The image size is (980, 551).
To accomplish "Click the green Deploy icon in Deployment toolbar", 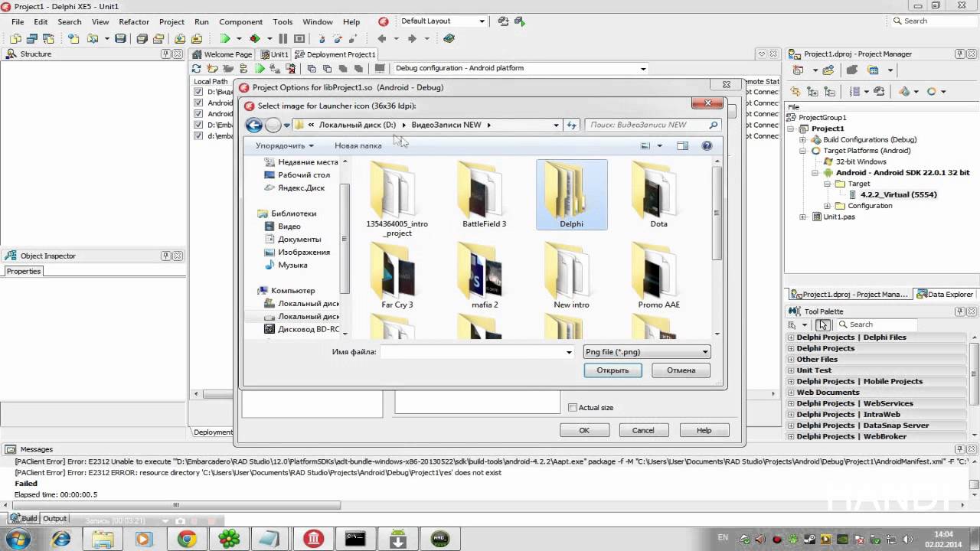I will pos(260,68).
